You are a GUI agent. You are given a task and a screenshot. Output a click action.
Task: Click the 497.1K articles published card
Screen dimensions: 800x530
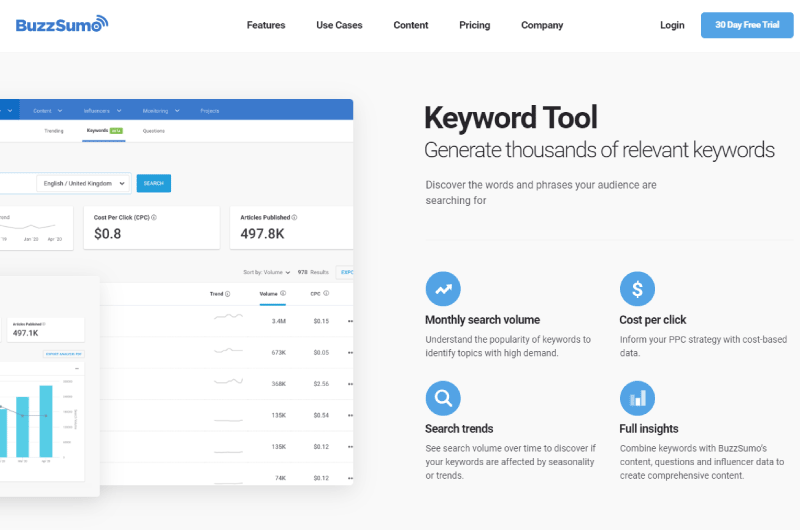coord(46,330)
